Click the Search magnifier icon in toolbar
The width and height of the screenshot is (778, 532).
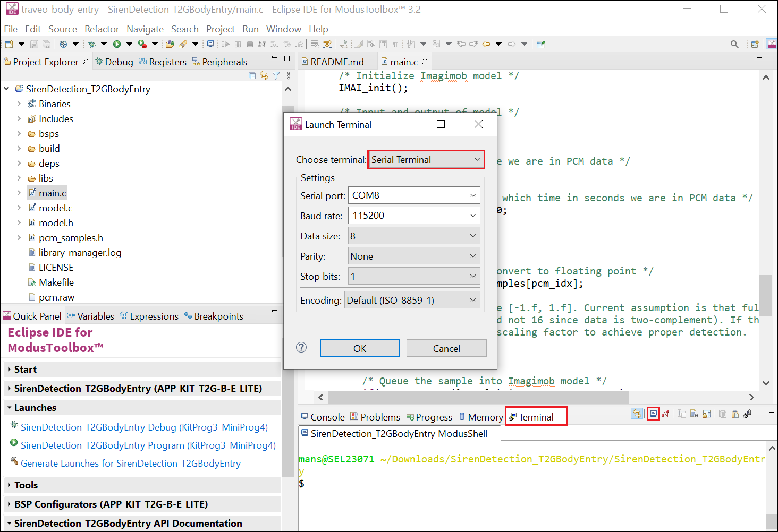[734, 44]
